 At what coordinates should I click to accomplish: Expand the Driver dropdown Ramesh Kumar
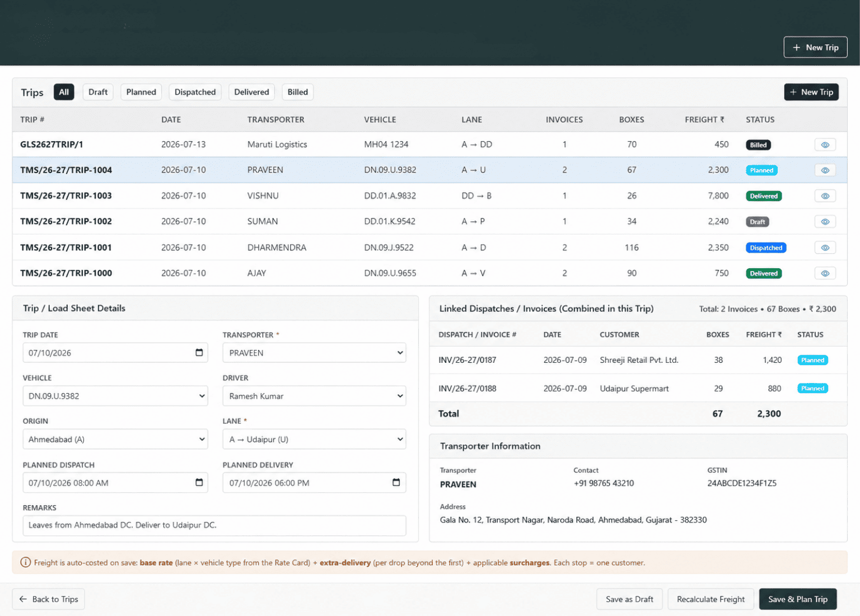click(314, 396)
